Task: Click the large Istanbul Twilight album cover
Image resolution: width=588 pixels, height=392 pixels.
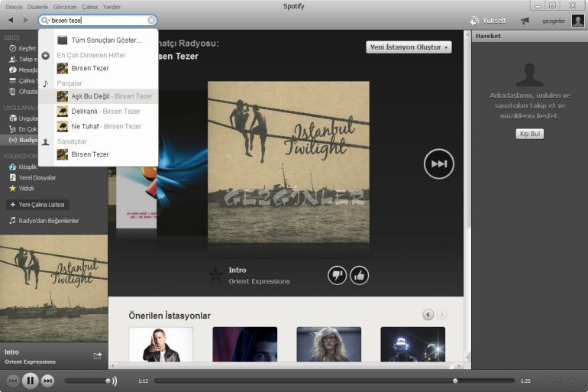Action: (289, 162)
